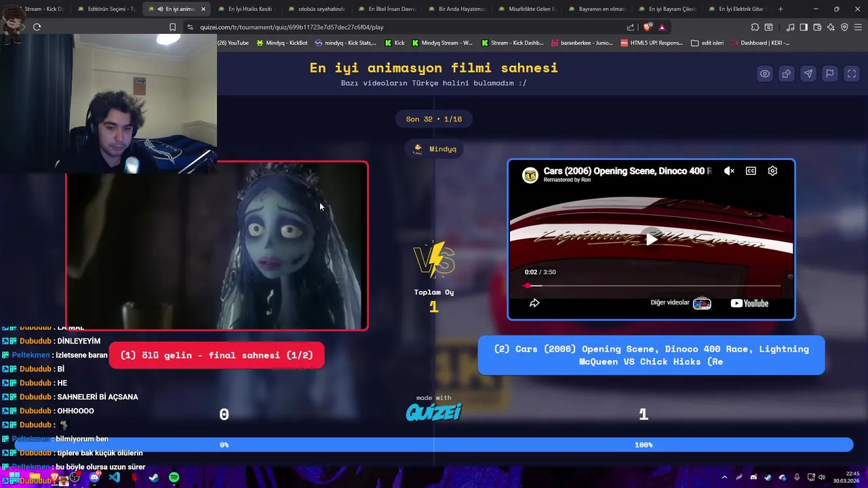Enter fullscreen with the quiz header fullscreen icon
868x488 pixels.
click(x=851, y=74)
